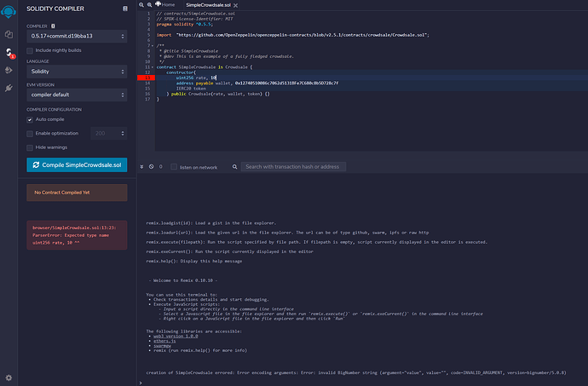Click the search magnifier icon in terminal bar

(x=234, y=166)
